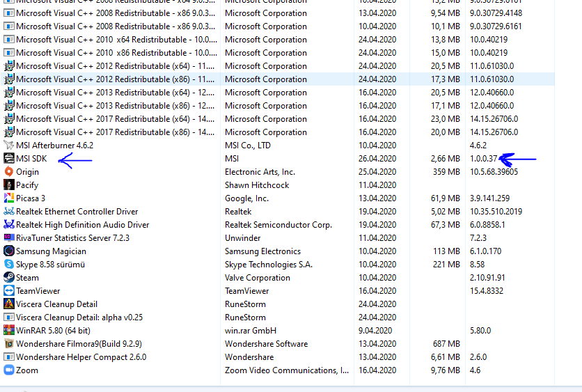
Task: Select Skype 8.58 sürümü entry
Action: tap(51, 265)
